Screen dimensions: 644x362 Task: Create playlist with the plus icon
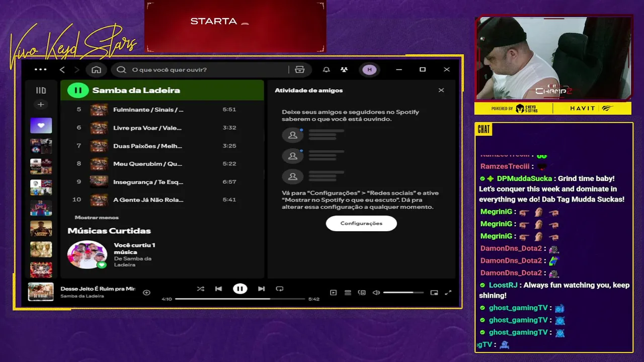[41, 105]
